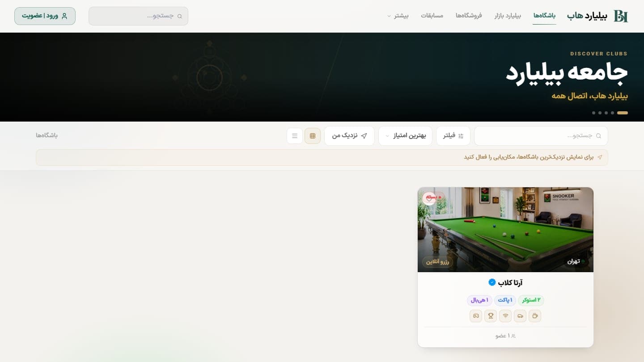
Task: Click the blue verified badge icon
Action: coord(492,282)
